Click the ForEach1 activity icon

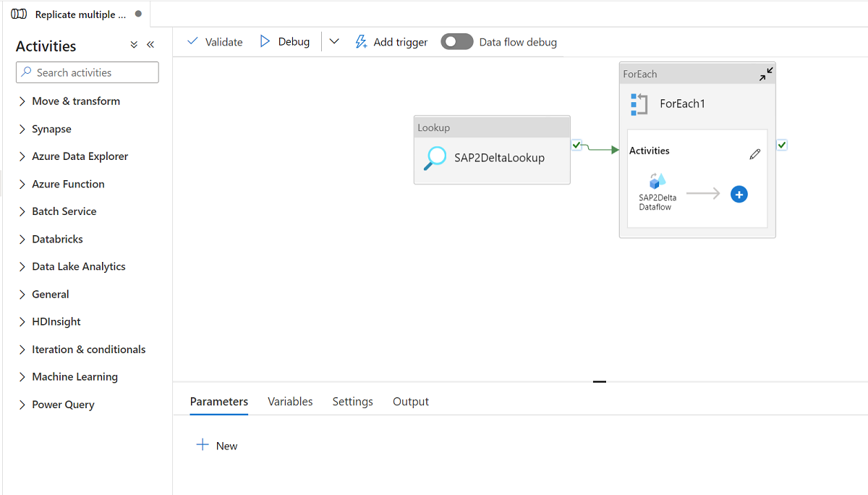639,103
